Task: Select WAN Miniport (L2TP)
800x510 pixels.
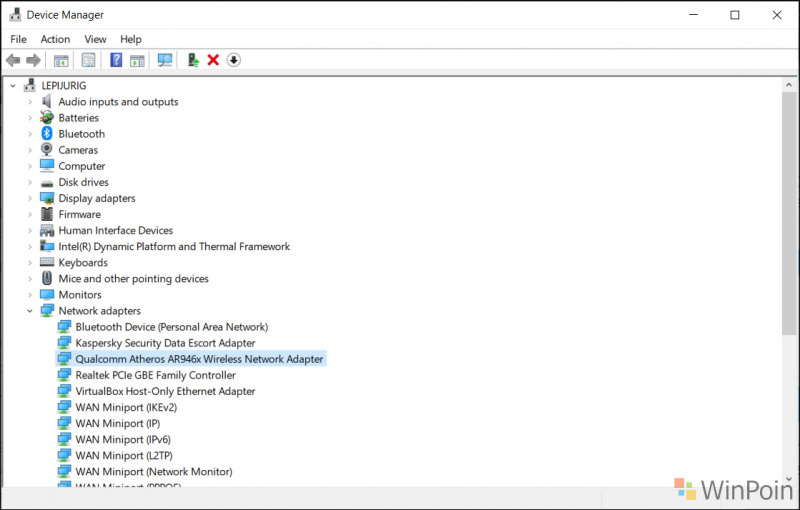Action: click(x=124, y=455)
